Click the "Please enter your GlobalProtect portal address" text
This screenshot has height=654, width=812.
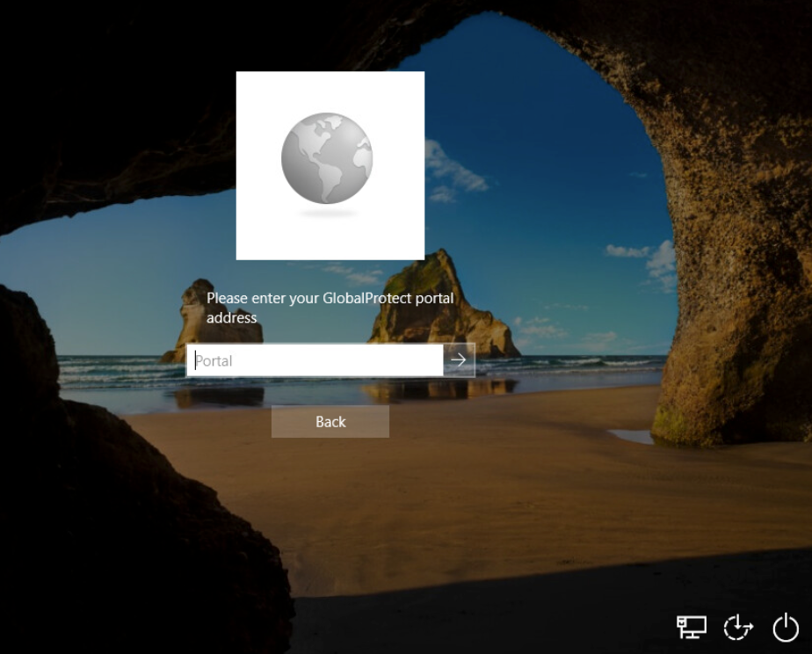point(330,308)
